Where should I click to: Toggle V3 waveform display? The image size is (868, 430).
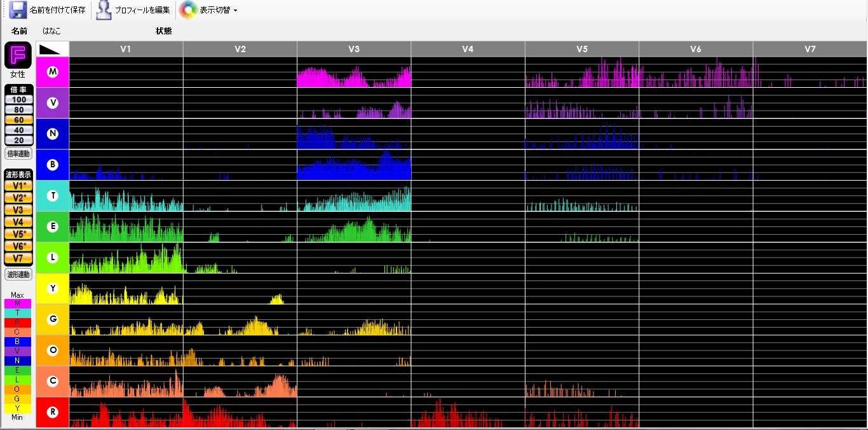(x=18, y=210)
